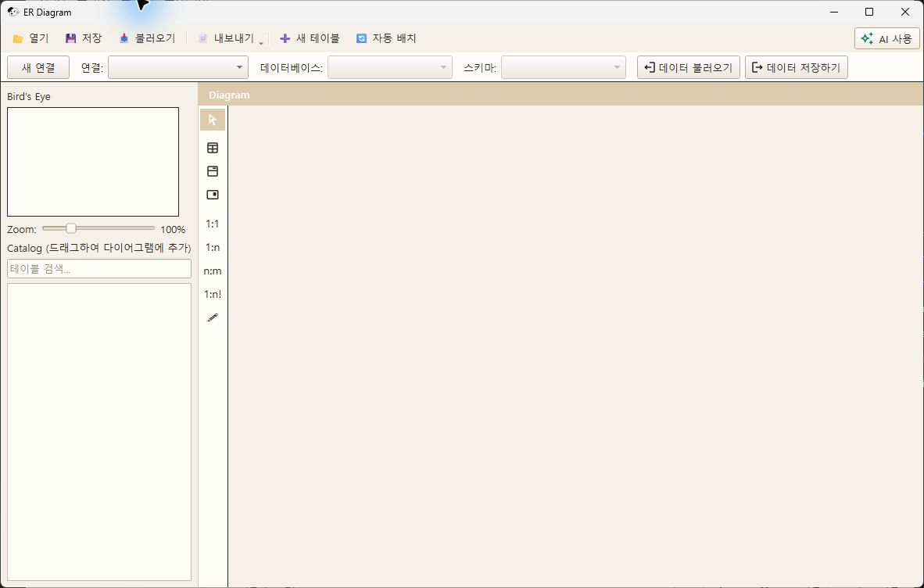
Task: Click the 불러오기 toolbar button
Action: click(147, 38)
